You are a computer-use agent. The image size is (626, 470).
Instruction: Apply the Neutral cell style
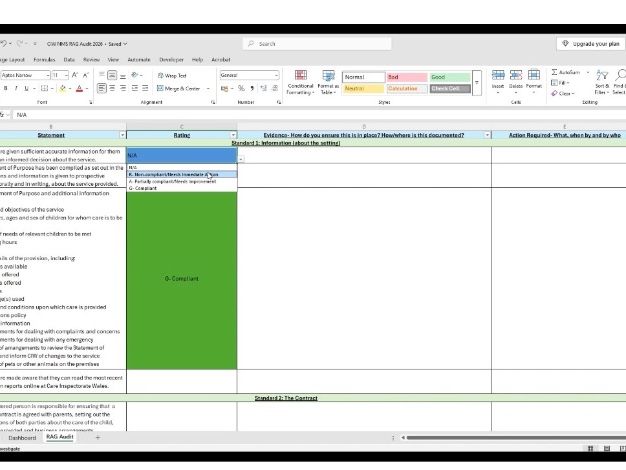click(363, 89)
